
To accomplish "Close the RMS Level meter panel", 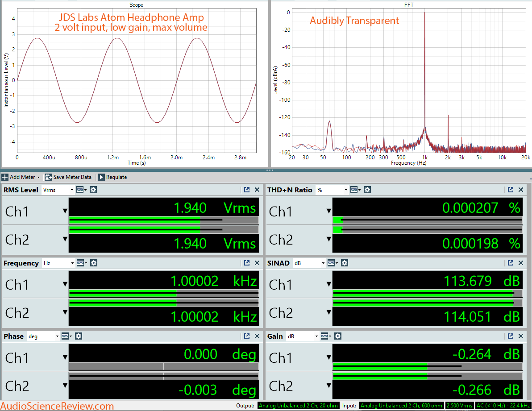I will point(257,190).
